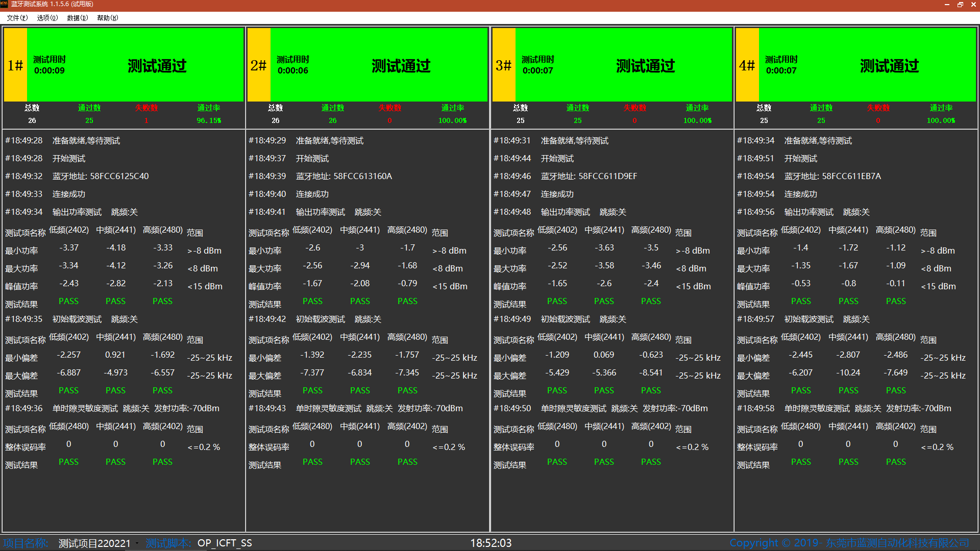Viewport: 980px width, 551px height.
Task: Click 测试脚本 label in status bar
Action: [168, 543]
